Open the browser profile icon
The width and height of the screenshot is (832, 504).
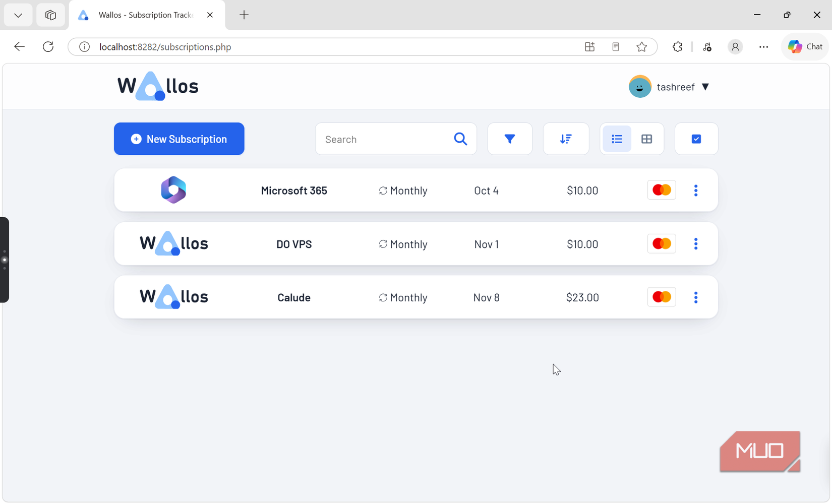click(735, 47)
